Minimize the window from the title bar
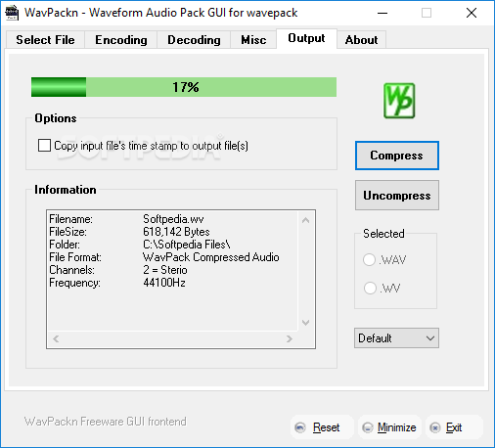Viewport: 495px width, 448px height. tap(382, 13)
